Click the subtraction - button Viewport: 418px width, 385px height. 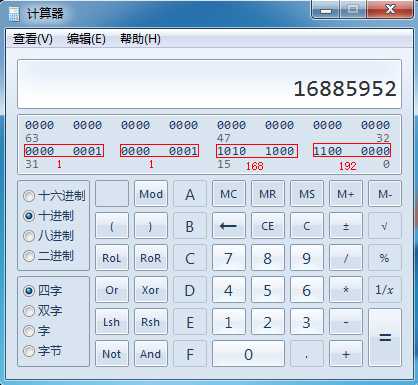[x=346, y=322]
